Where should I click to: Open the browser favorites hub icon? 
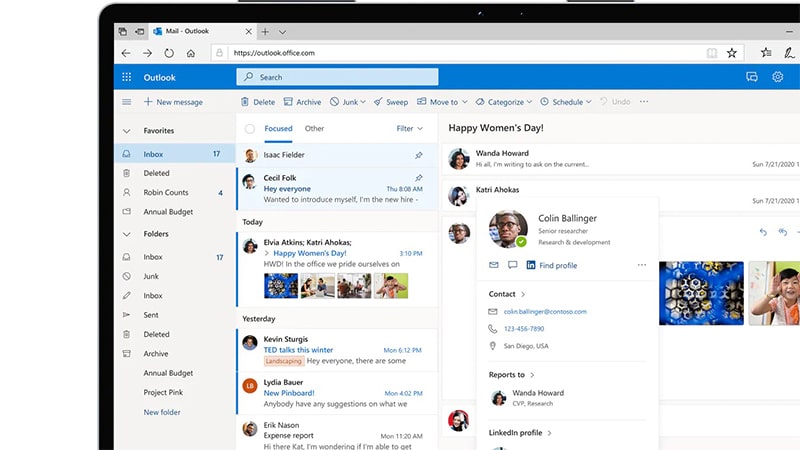[766, 53]
